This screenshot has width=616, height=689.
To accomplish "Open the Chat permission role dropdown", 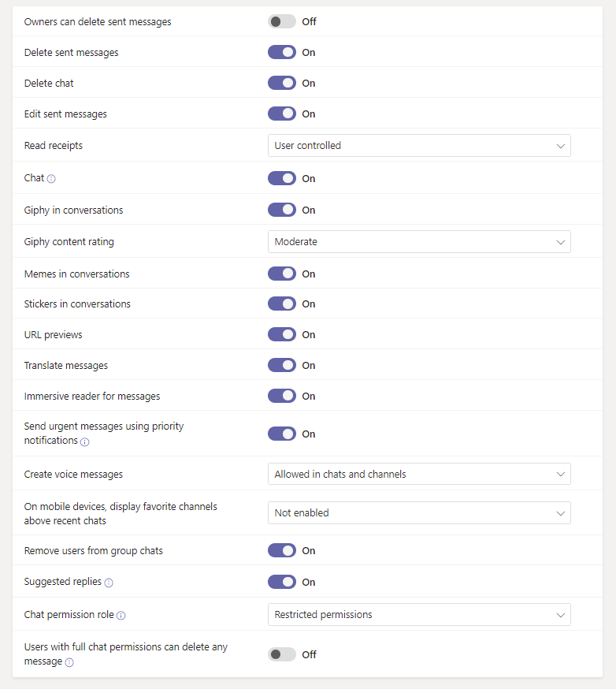I will [x=419, y=615].
